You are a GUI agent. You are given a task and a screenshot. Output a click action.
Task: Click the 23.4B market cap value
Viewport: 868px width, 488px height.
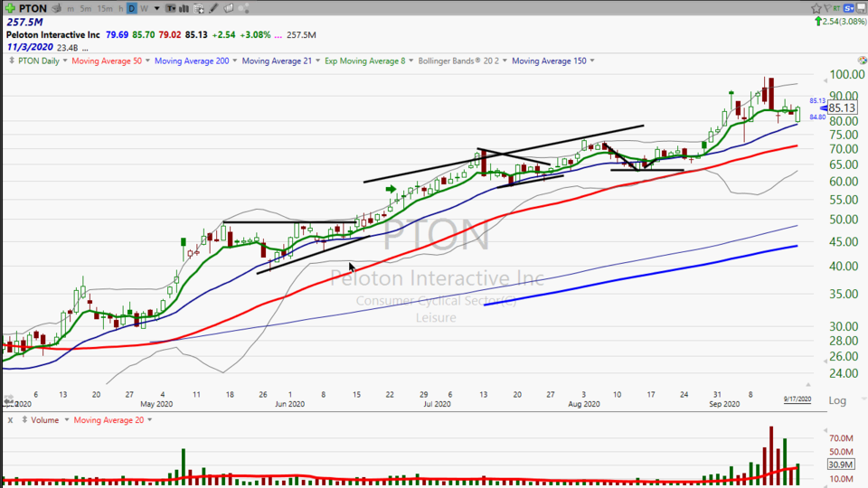click(x=68, y=48)
